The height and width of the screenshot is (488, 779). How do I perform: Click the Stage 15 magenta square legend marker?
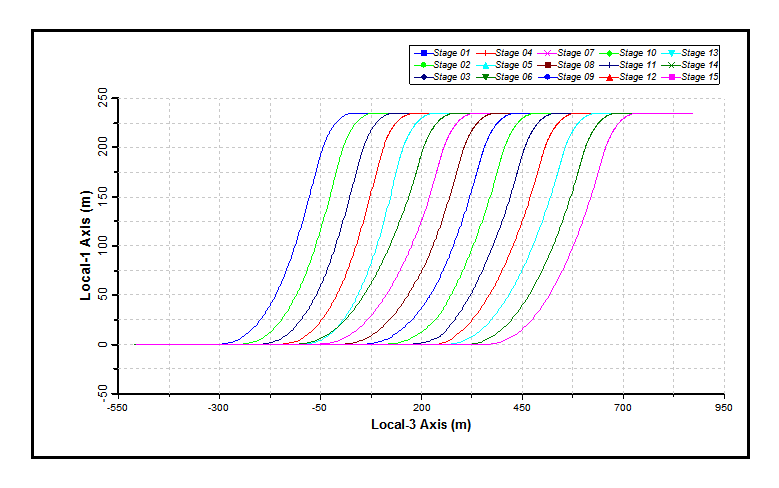671,77
